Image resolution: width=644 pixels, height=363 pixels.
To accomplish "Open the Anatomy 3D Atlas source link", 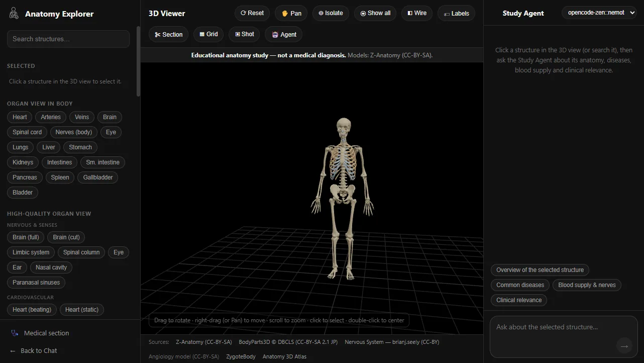I will (284, 357).
